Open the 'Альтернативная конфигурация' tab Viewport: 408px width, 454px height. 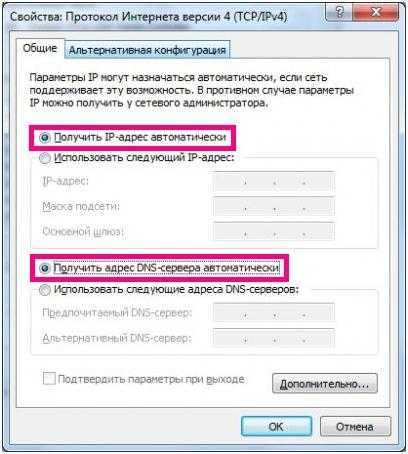coord(147,50)
